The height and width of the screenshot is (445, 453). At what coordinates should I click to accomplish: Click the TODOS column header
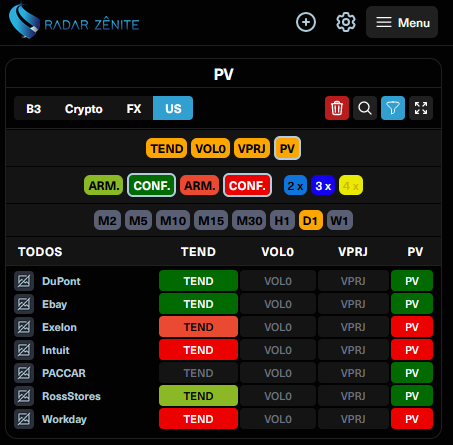point(40,252)
